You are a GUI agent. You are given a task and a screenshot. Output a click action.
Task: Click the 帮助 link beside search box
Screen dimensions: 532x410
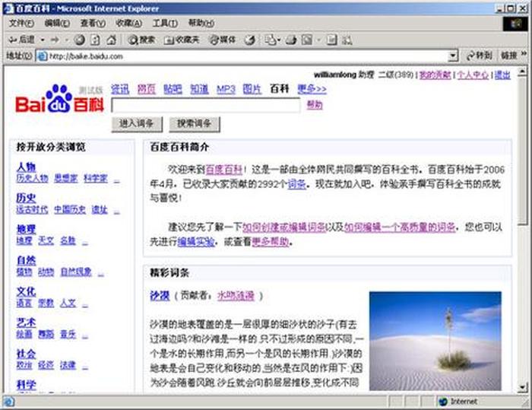click(x=315, y=105)
